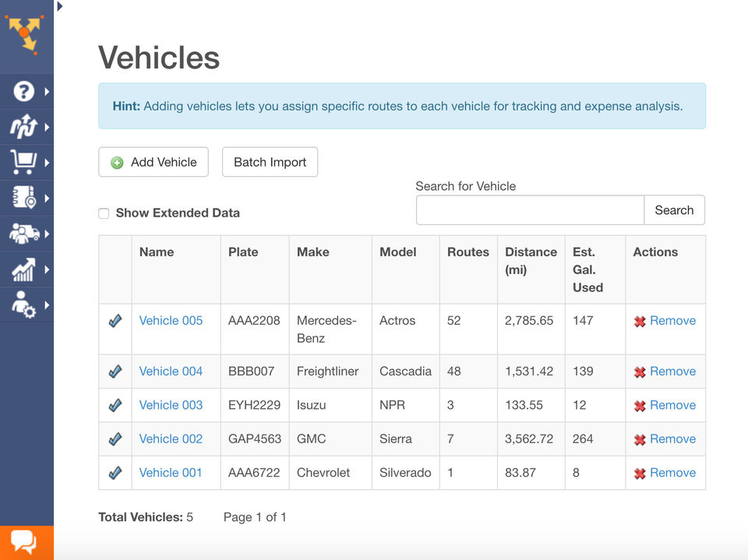Image resolution: width=748 pixels, height=560 pixels.
Task: Open the Vehicle 002 link
Action: (x=171, y=438)
